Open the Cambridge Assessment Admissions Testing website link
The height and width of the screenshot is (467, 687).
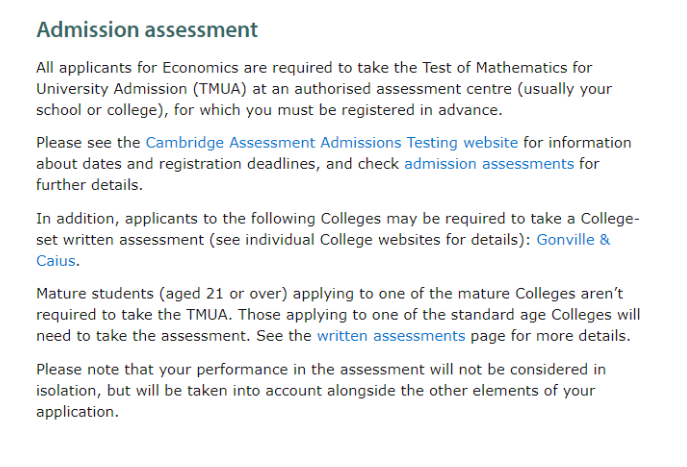click(x=331, y=143)
